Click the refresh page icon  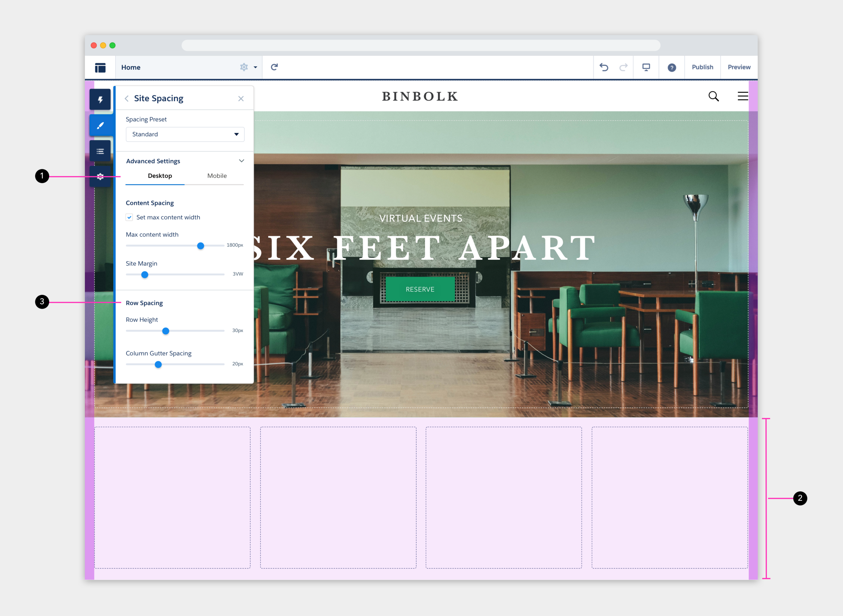click(x=274, y=67)
